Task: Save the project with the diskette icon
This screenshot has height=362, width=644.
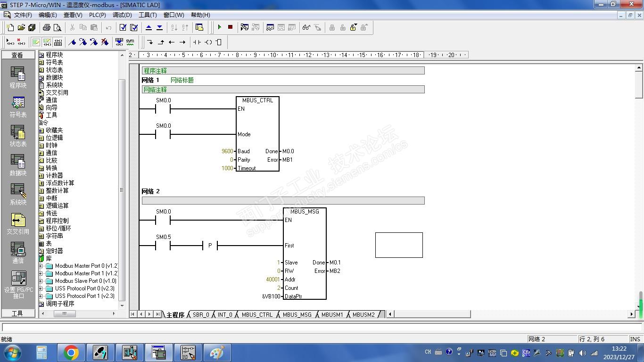Action: (x=32, y=27)
